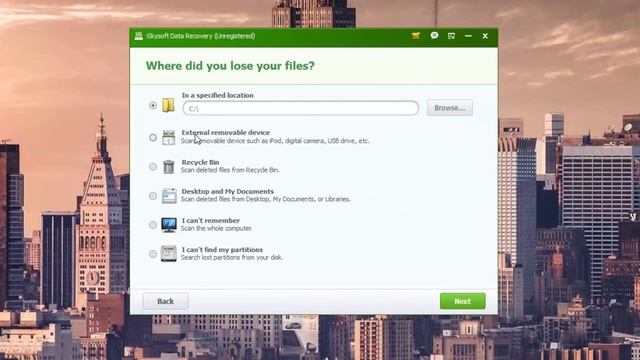Click 'Search lost partitions from your disk.' text

click(x=232, y=258)
